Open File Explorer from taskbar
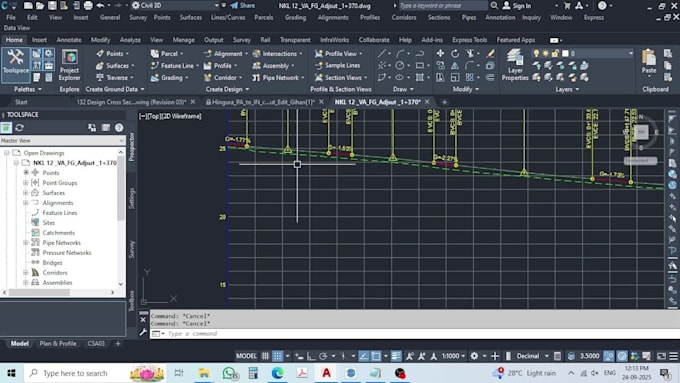This screenshot has width=680, height=383. pos(204,373)
